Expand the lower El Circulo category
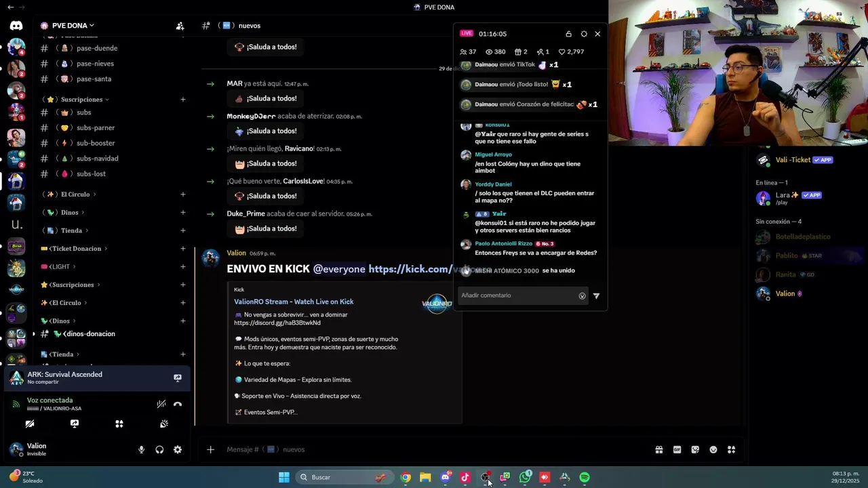The width and height of the screenshot is (868, 488). tap(64, 303)
